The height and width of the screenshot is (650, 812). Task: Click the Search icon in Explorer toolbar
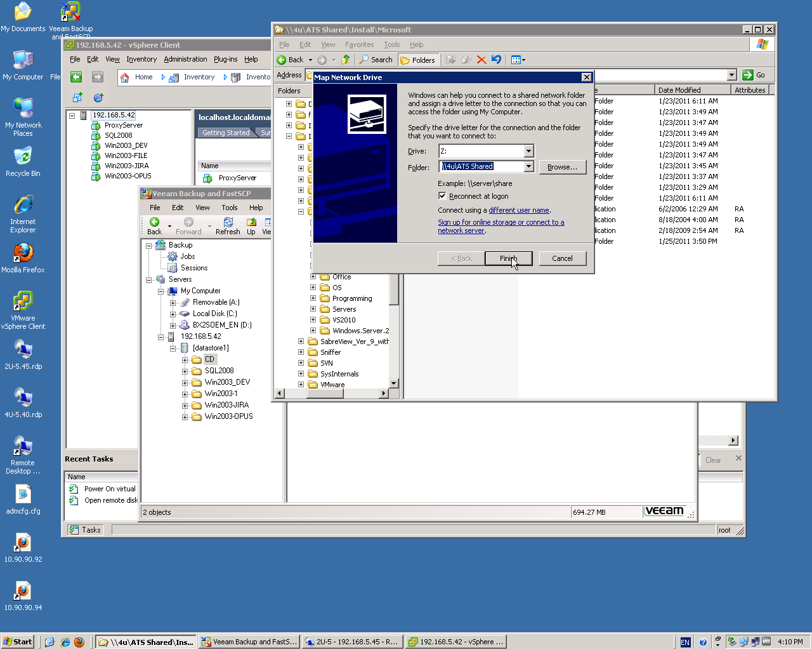coord(376,60)
